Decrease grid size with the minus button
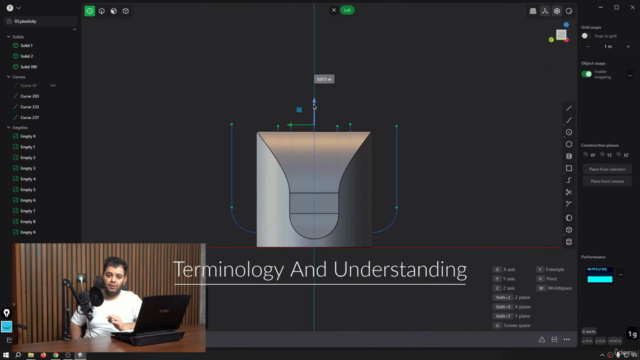 (587, 47)
